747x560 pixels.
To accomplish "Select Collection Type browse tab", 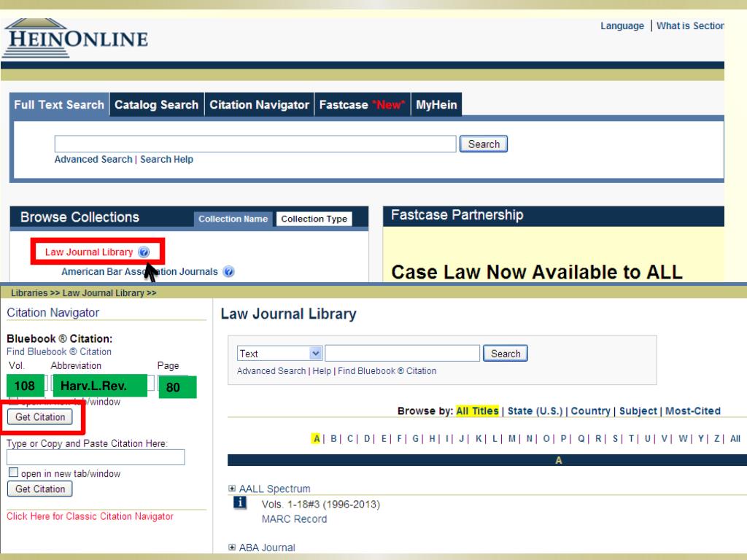I will pyautogui.click(x=314, y=219).
